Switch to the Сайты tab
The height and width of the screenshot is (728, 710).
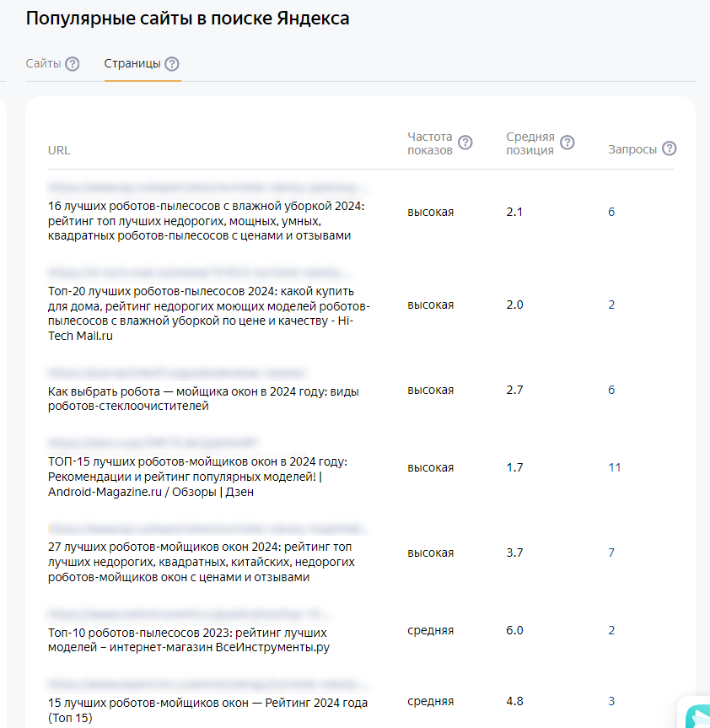[43, 64]
